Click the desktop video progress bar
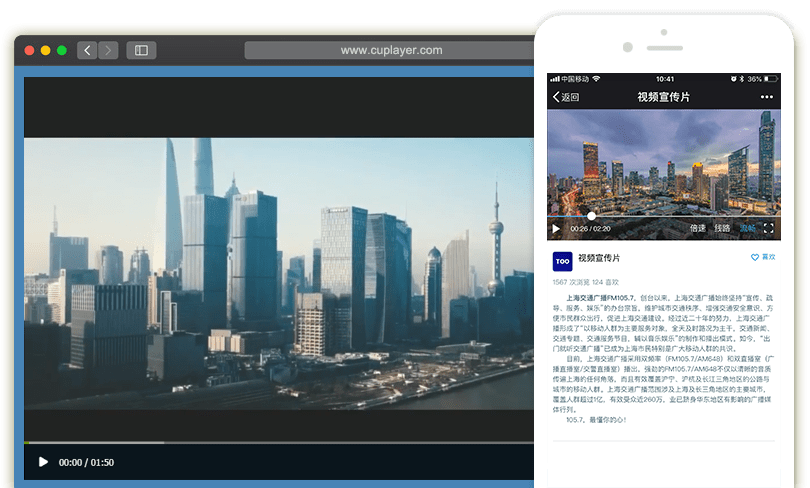The width and height of the screenshot is (810, 488). tap(280, 442)
